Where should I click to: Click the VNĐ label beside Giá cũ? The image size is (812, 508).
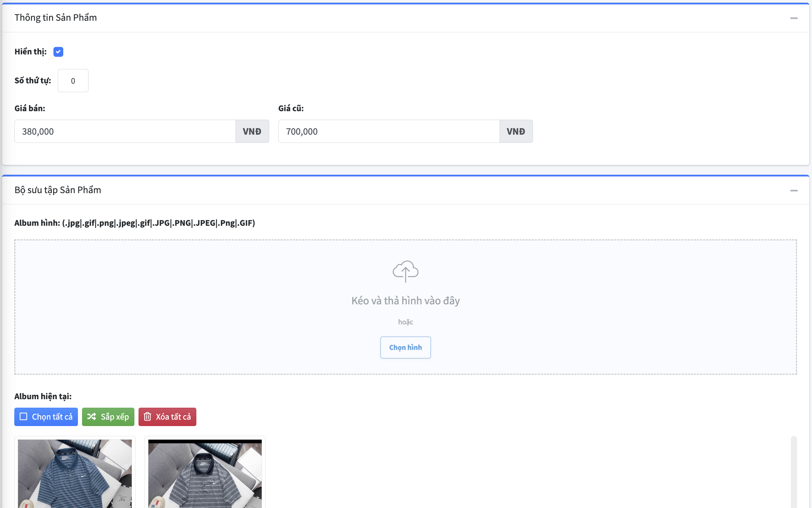point(516,131)
